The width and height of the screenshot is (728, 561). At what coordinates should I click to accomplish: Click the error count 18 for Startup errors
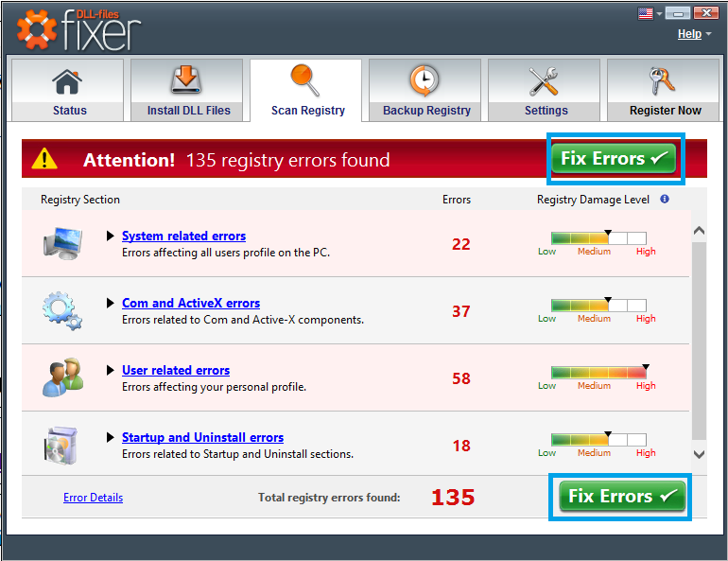(x=461, y=446)
